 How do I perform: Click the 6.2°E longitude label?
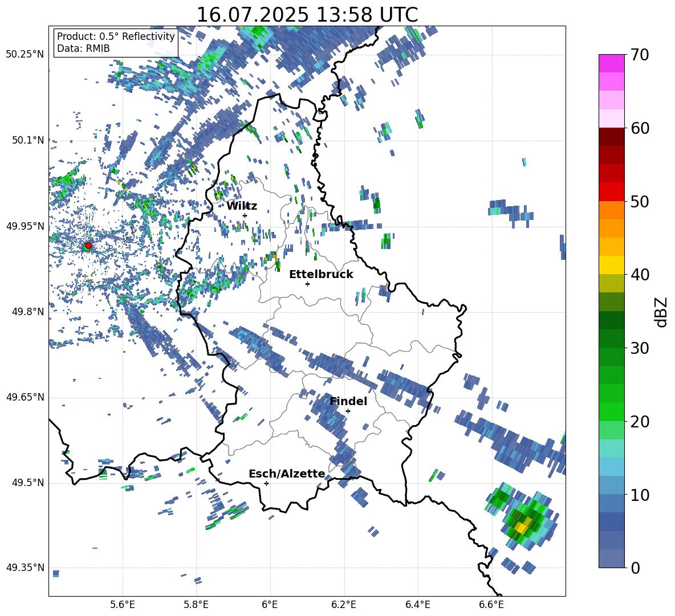pyautogui.click(x=344, y=605)
